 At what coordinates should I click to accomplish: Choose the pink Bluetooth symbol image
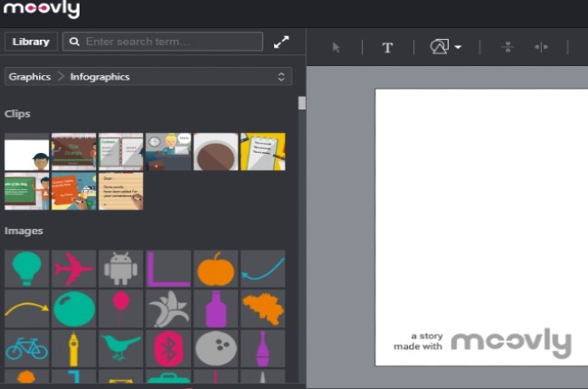tap(168, 348)
